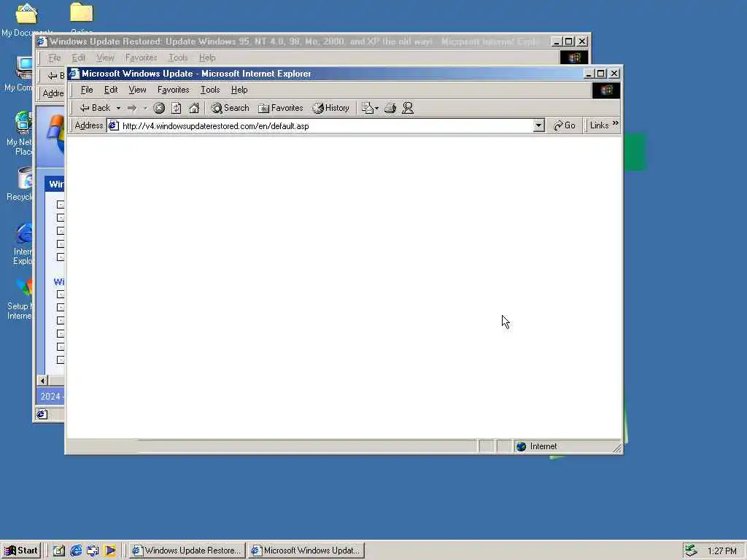Open Tools menu in Windows Update Restored window
This screenshot has height=560, width=747.
point(178,58)
